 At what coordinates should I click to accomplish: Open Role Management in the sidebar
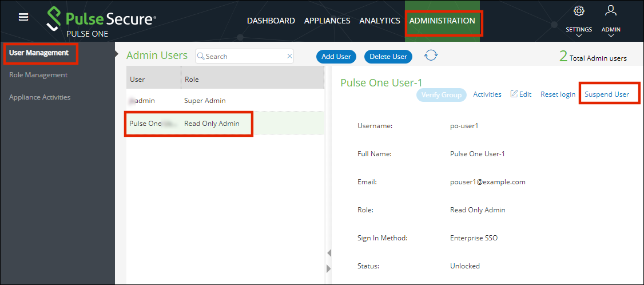click(x=38, y=75)
